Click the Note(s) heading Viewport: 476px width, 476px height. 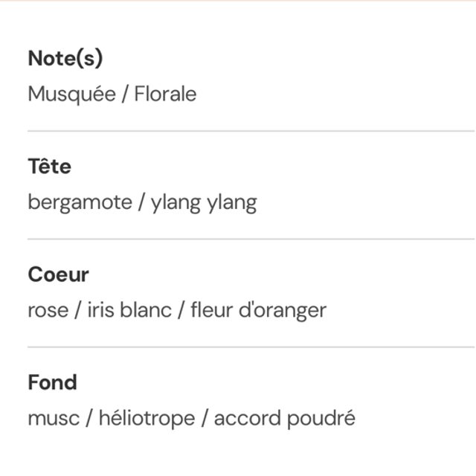tap(65, 59)
